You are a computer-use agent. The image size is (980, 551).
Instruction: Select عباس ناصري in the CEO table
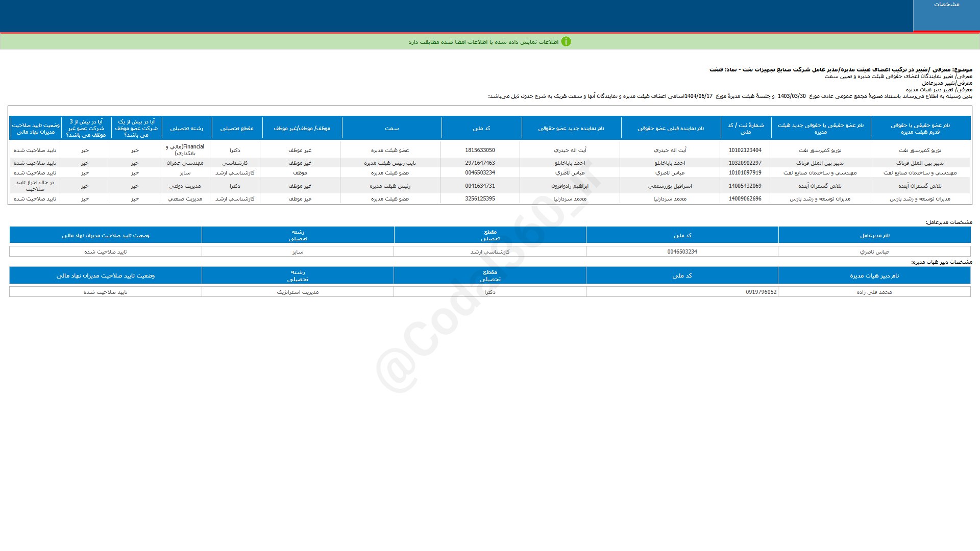pos(874,252)
